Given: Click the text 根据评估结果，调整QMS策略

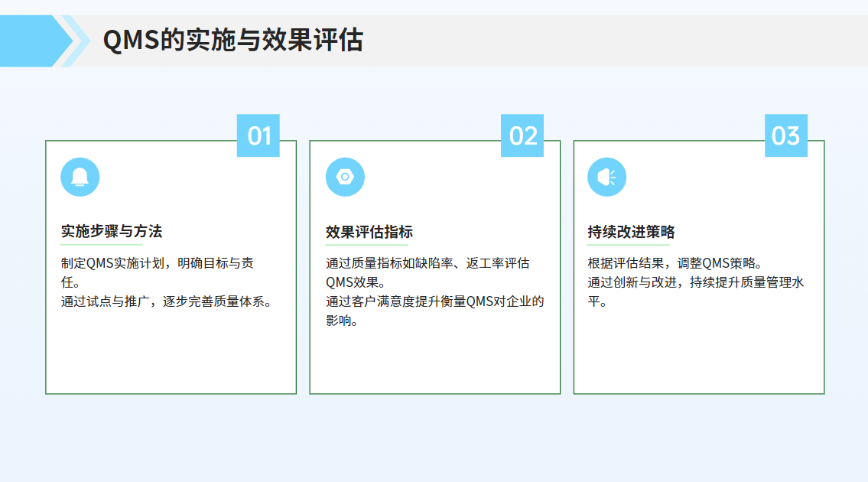Looking at the screenshot, I should pos(676,263).
